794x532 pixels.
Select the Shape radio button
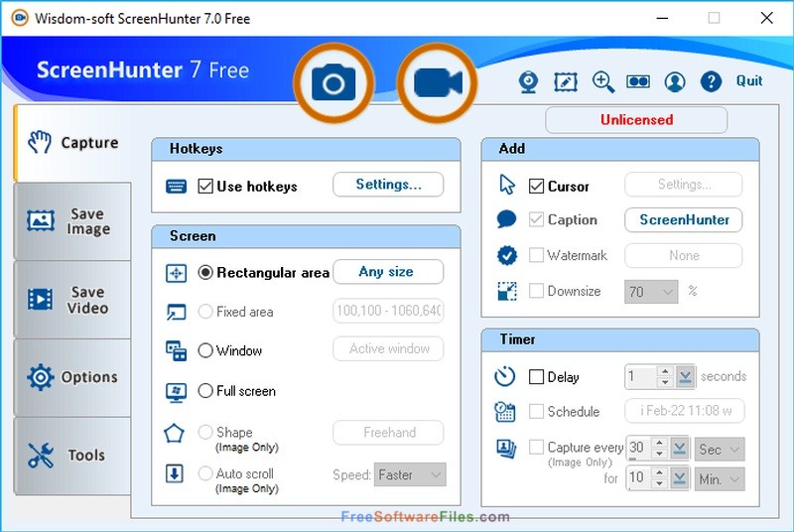pyautogui.click(x=205, y=432)
